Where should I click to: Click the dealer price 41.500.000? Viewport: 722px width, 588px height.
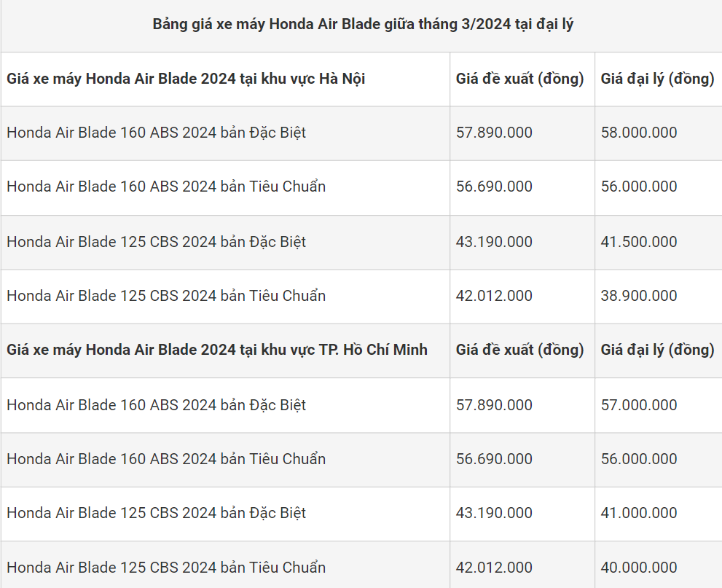pos(639,242)
